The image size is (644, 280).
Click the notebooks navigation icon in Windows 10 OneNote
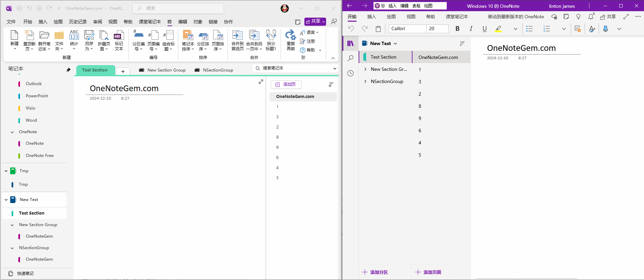(350, 43)
